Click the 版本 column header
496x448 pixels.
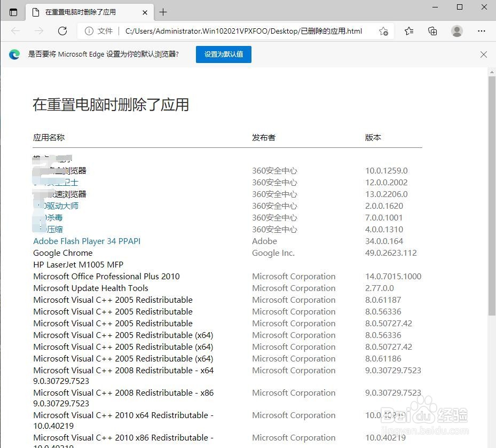(x=373, y=138)
